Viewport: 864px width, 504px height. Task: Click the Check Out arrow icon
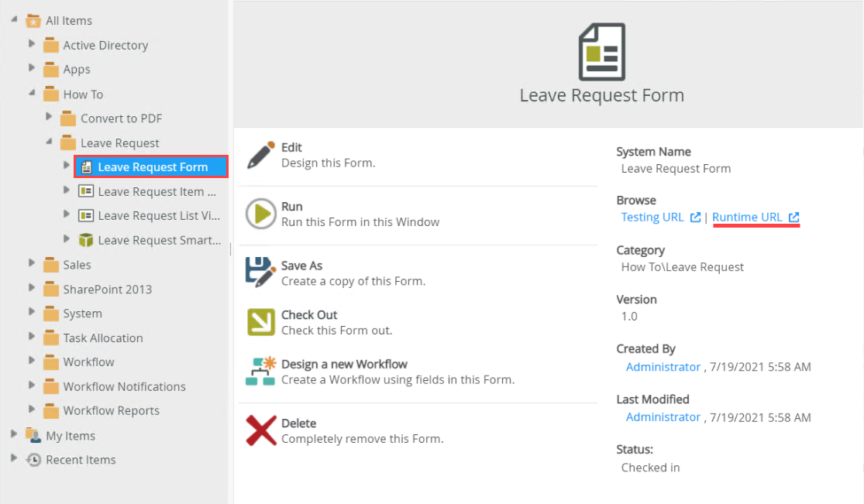pos(261,322)
